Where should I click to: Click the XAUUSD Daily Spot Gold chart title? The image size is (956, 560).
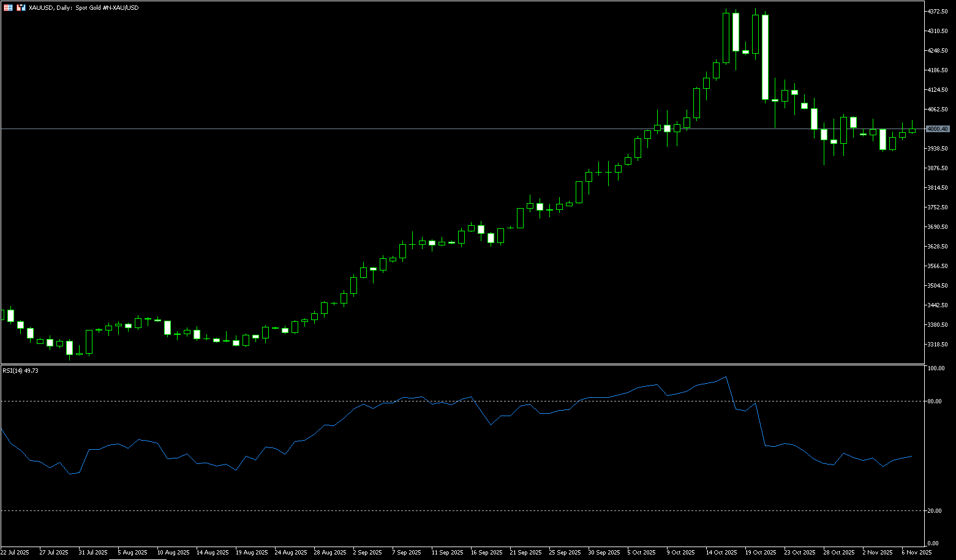tap(83, 8)
